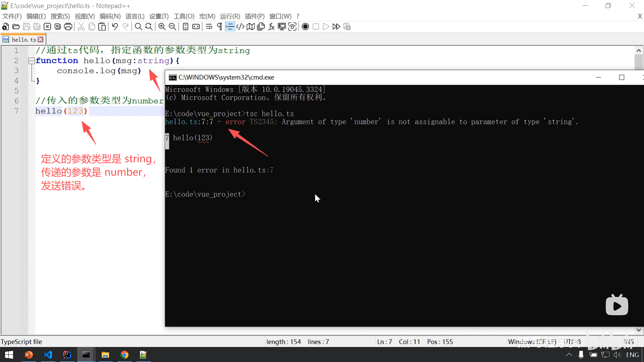Click the Undo arrow icon
The width and height of the screenshot is (644, 362).
coord(115,27)
